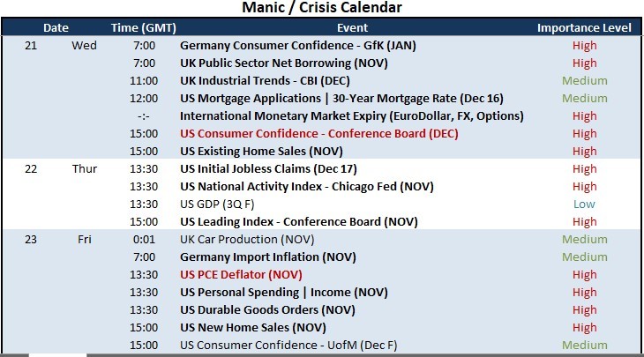Select US GDP (3Q F) event

[217, 205]
